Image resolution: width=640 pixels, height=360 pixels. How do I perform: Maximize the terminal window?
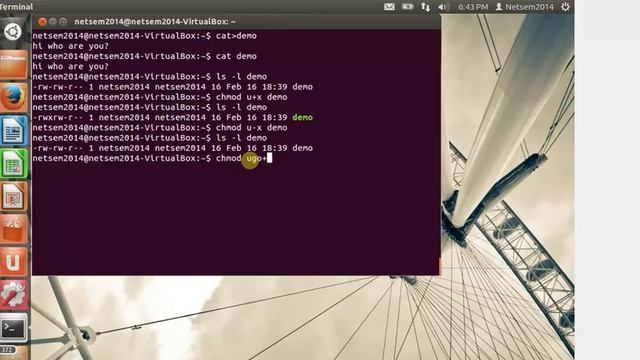[x=63, y=21]
